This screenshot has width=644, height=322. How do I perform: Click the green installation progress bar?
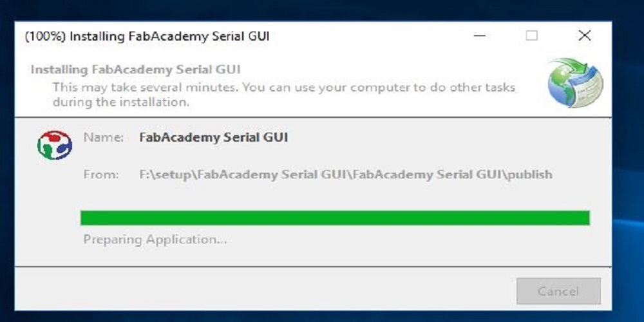pyautogui.click(x=335, y=218)
